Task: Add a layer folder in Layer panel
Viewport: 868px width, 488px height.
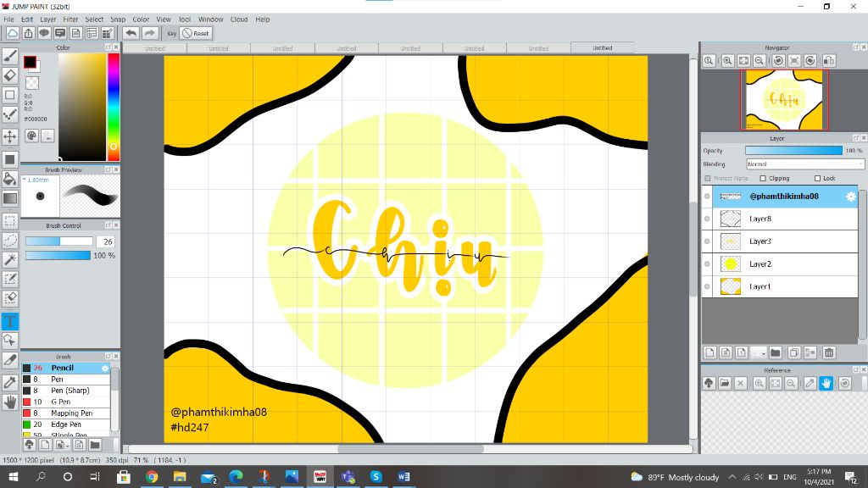Action: (776, 352)
